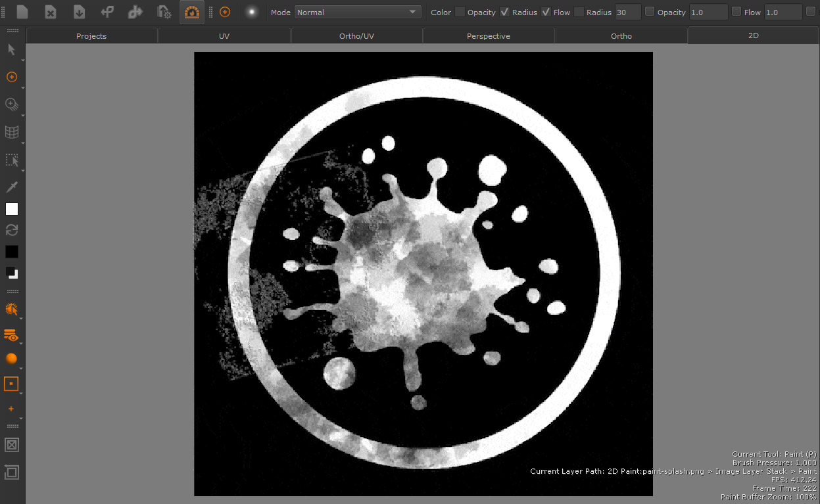Viewport: 820px width, 504px height.
Task: Click the new document icon in top toolbar
Action: 22,12
